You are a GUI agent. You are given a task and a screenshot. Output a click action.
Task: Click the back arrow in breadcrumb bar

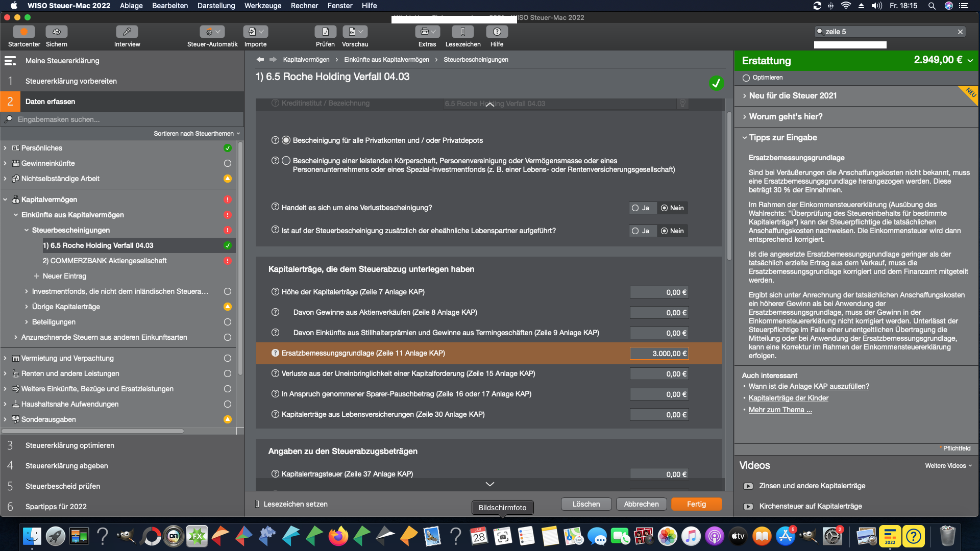[x=260, y=60]
